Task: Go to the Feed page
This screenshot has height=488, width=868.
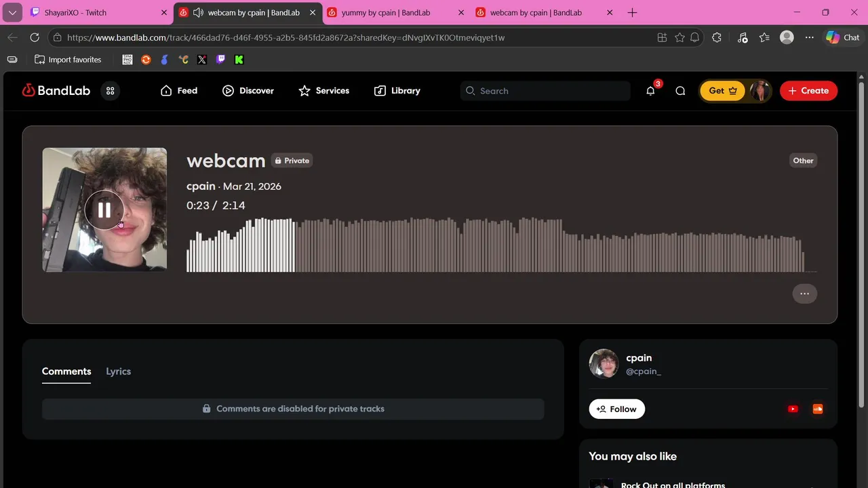Action: pos(179,91)
